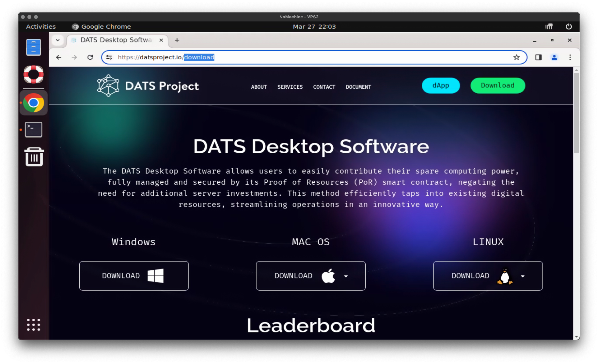Viewport: 598px width, 364px height.
Task: Click the page vertical scrollbar thumb
Action: tap(576, 113)
